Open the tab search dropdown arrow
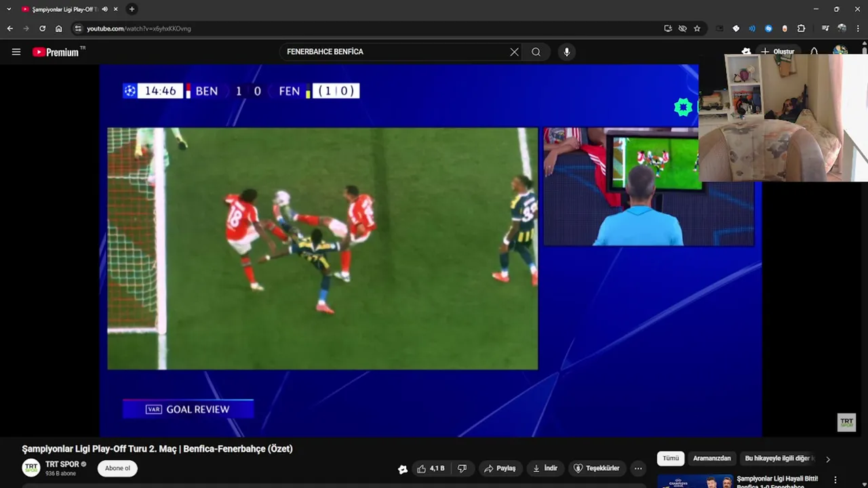 point(9,9)
